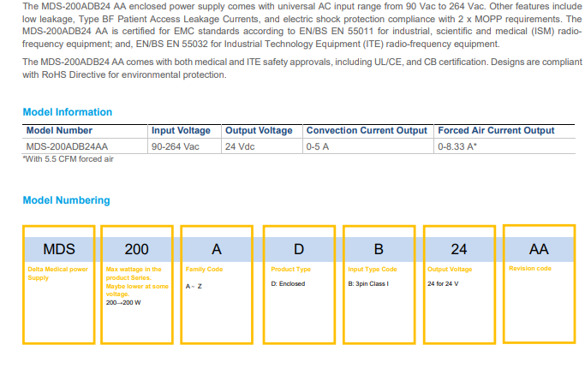This screenshot has width=585, height=392.
Task: Click the 90-264 Vac table cell
Action: pos(176,146)
